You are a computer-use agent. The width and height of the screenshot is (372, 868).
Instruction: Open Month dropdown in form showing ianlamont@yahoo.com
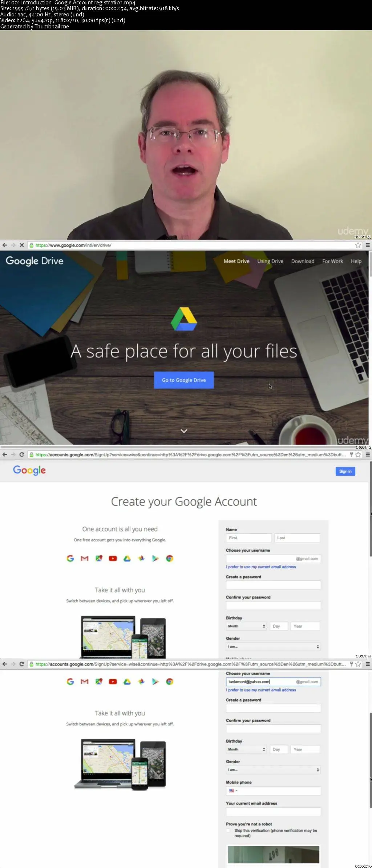point(246,749)
